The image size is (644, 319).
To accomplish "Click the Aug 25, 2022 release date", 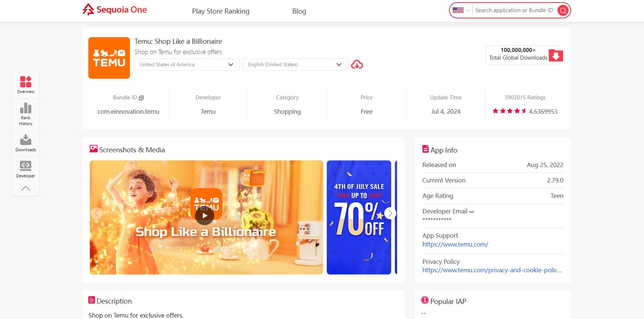I will pyautogui.click(x=545, y=165).
